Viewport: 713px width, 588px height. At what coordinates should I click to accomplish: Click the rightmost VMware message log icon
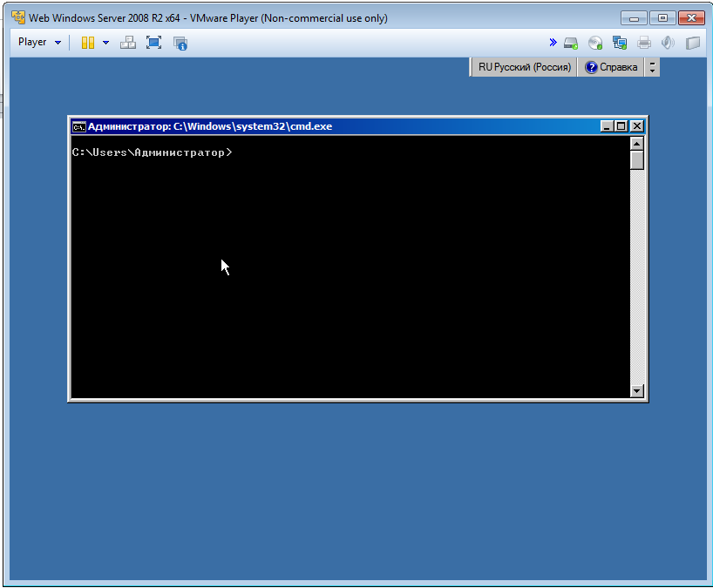click(693, 44)
